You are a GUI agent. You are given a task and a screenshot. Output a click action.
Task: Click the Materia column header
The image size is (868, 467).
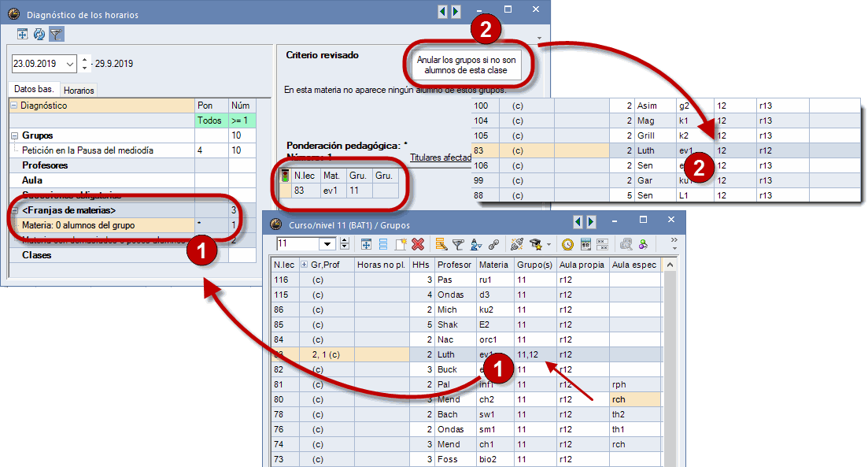pyautogui.click(x=493, y=265)
